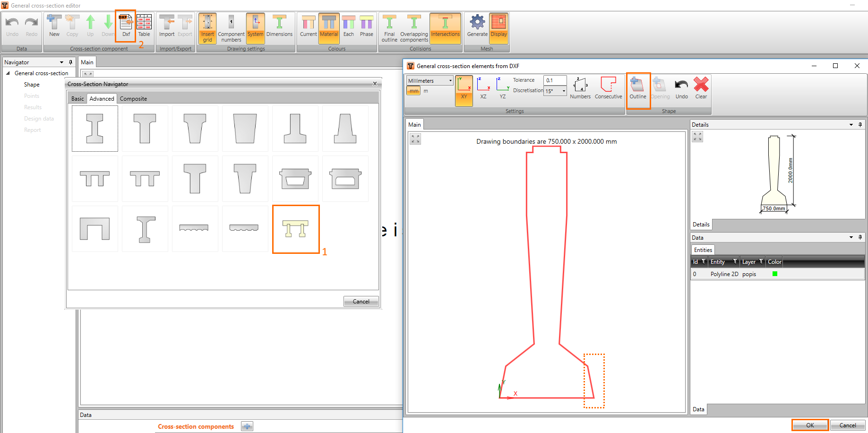This screenshot has height=433, width=868.
Task: Open the Millimeters units dropdown
Action: click(430, 81)
